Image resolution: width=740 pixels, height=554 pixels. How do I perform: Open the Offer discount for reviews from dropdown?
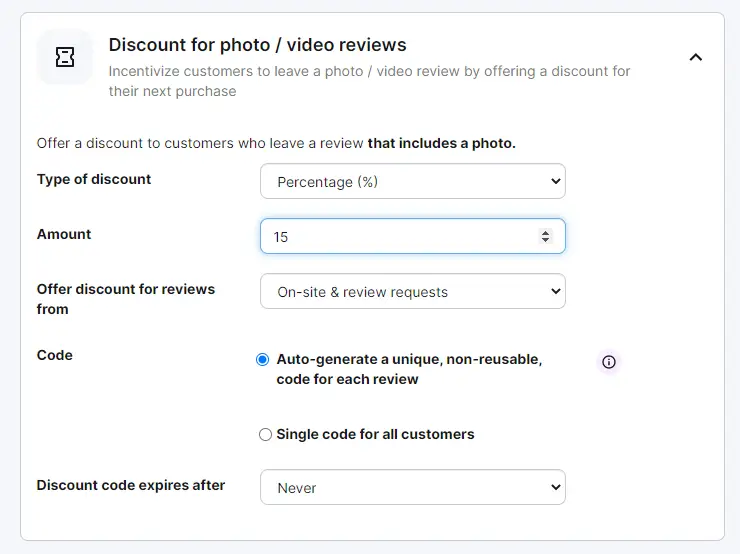pyautogui.click(x=412, y=291)
